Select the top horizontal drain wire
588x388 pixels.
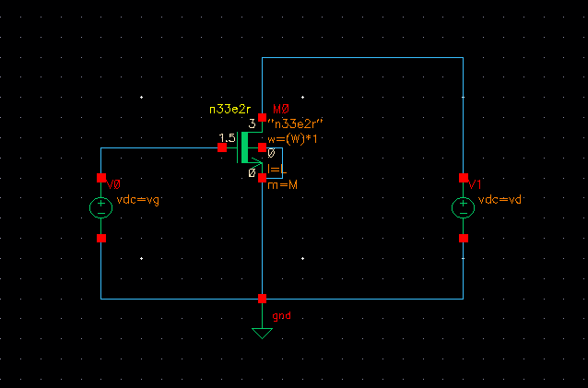(362, 58)
